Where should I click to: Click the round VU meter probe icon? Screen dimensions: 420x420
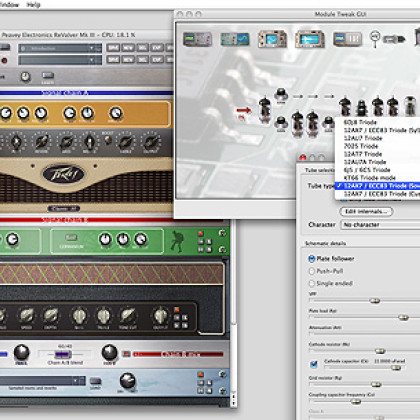(375, 38)
